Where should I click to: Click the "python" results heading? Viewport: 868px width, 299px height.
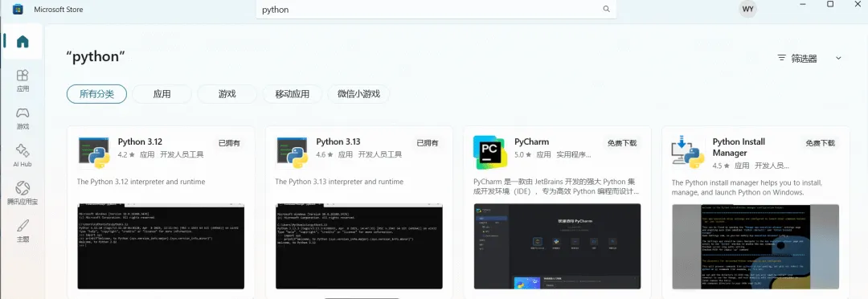pos(96,57)
